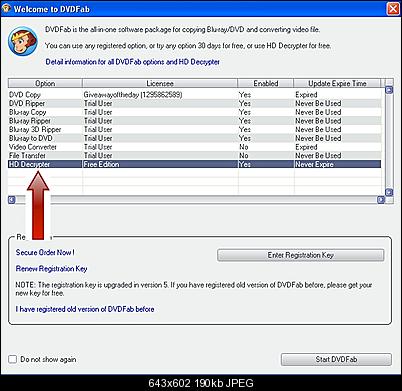
Task: Select the DVD Copy row
Action: pos(194,95)
